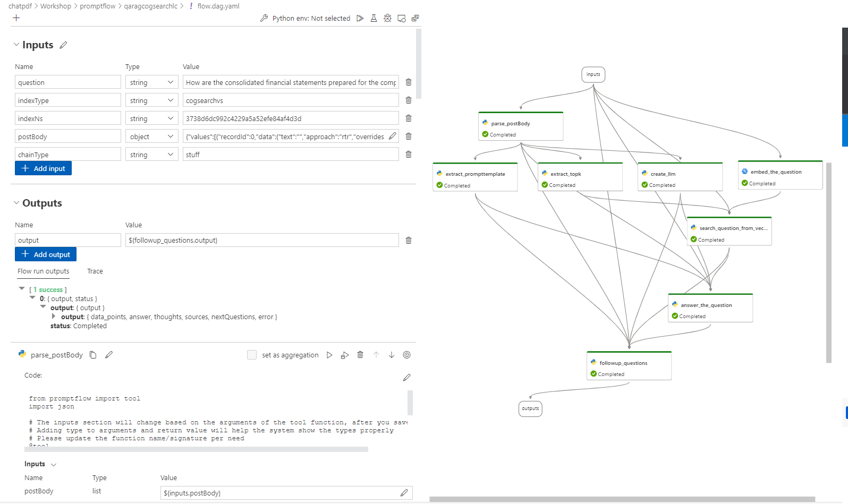
Task: Edit the code using the pencil icon on the Code row
Action: pyautogui.click(x=406, y=378)
